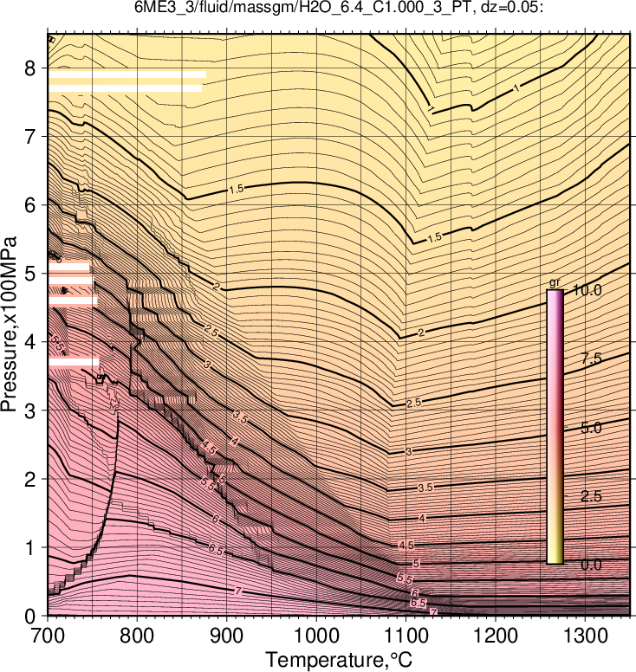Click the vertical color scale bar
The height and width of the screenshot is (672, 636).
click(x=555, y=427)
